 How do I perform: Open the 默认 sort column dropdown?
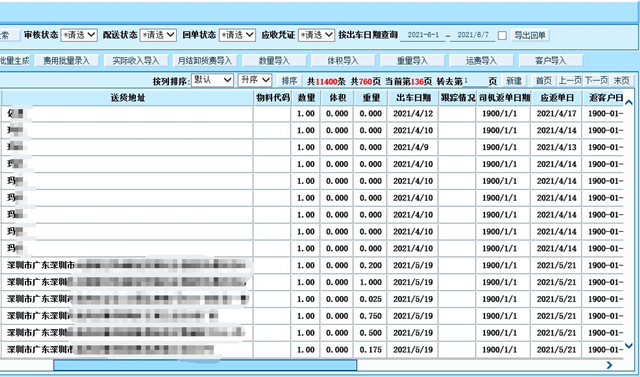point(212,80)
